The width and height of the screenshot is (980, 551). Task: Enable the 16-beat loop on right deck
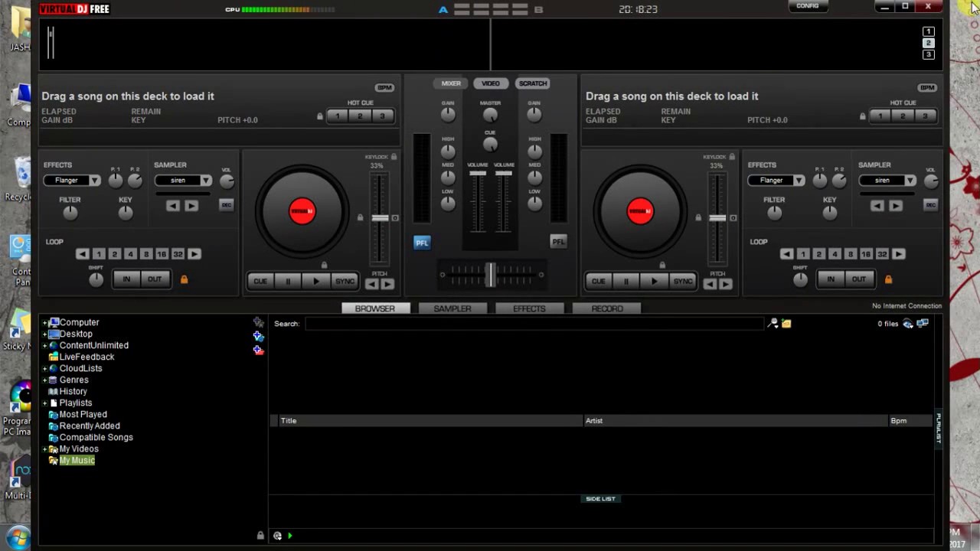coord(866,254)
